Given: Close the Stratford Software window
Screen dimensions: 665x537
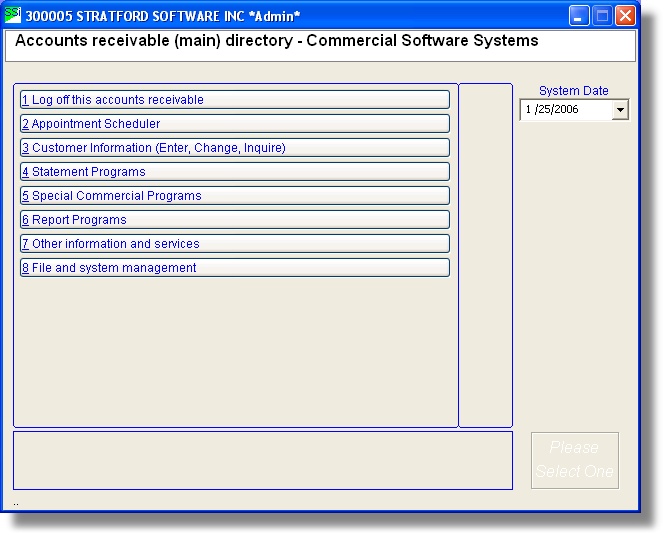Looking at the screenshot, I should point(626,16).
